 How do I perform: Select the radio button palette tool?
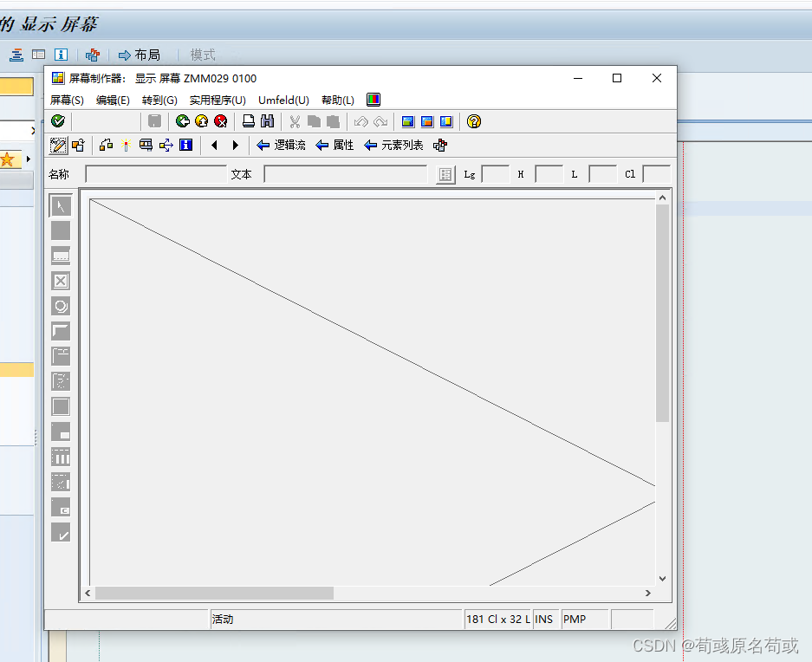(61, 306)
